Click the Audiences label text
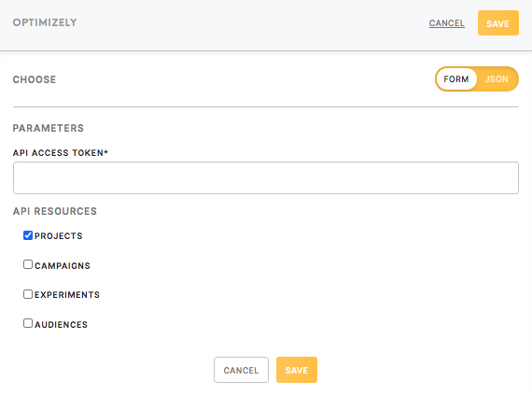This screenshot has width=532, height=395. pos(61,324)
